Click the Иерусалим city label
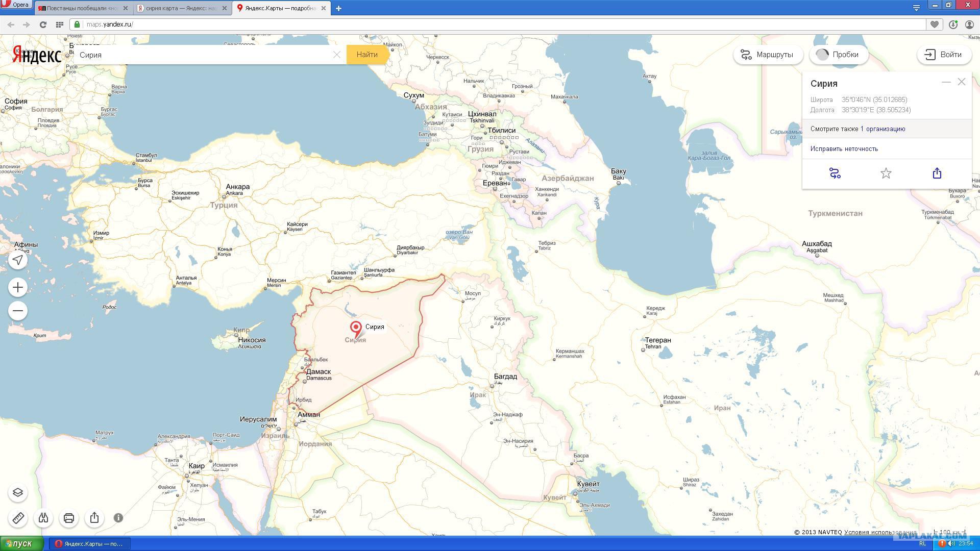 click(x=258, y=419)
